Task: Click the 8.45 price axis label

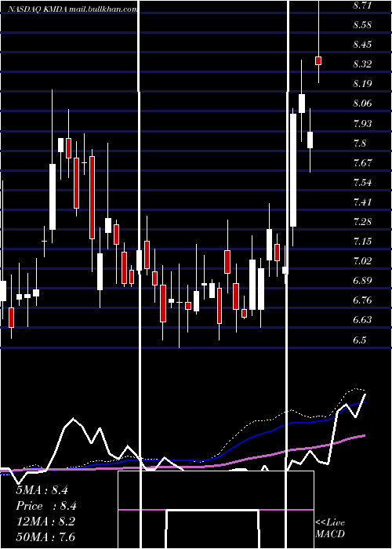Action: click(x=362, y=45)
